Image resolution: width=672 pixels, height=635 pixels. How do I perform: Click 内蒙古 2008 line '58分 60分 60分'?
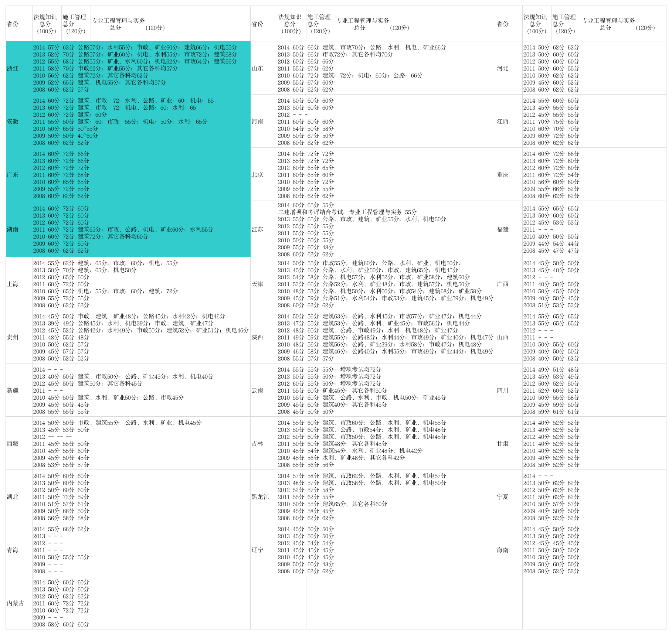click(61, 624)
